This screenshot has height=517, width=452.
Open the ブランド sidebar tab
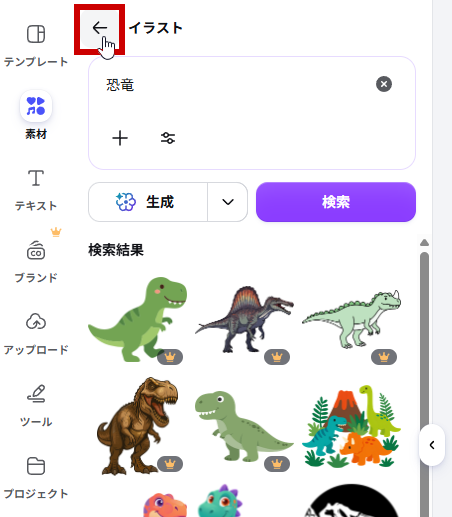click(36, 262)
